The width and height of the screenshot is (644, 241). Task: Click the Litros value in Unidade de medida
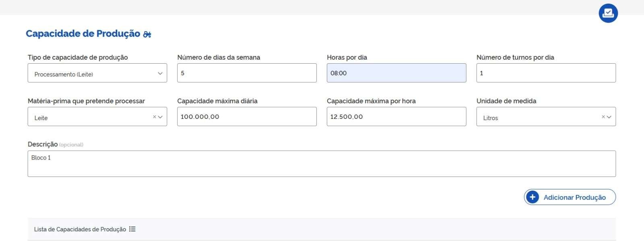click(490, 118)
